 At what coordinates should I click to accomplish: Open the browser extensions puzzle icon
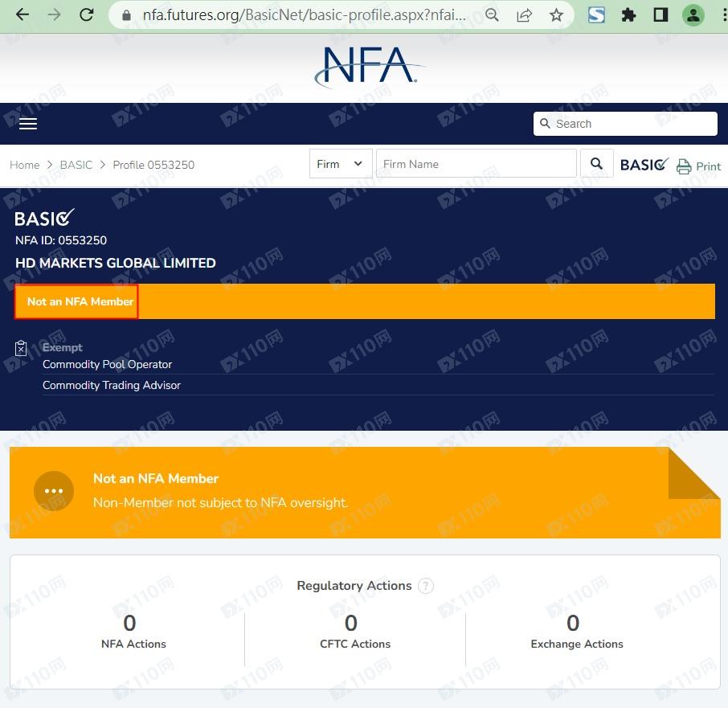[x=628, y=14]
